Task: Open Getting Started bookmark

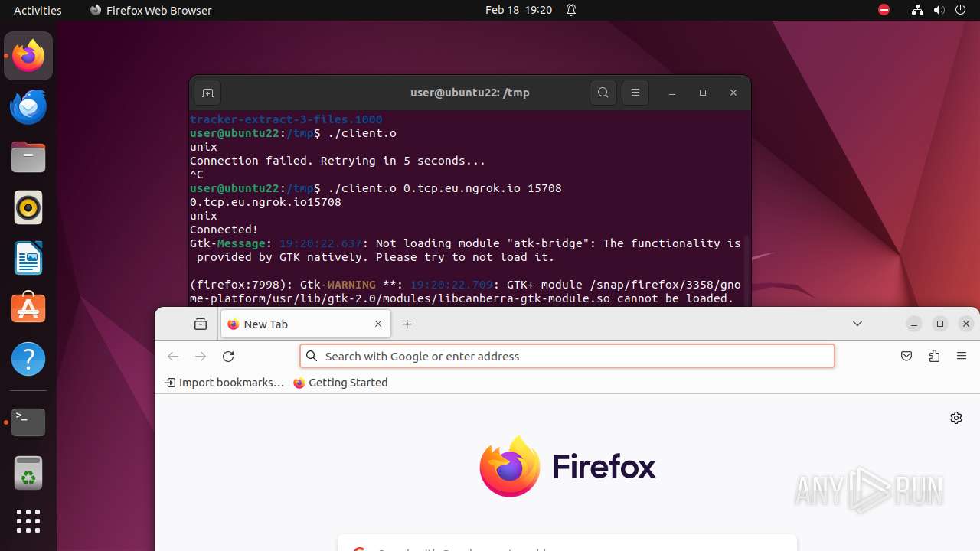Action: coord(341,383)
